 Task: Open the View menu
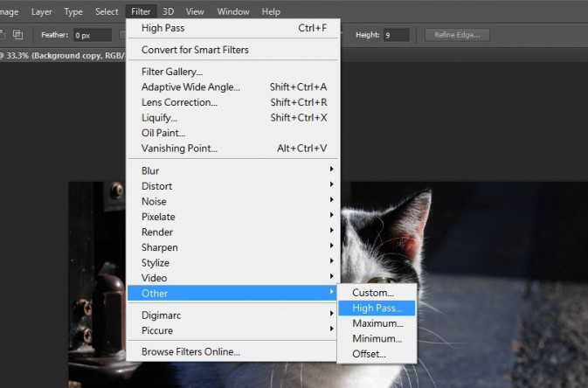[x=195, y=12]
